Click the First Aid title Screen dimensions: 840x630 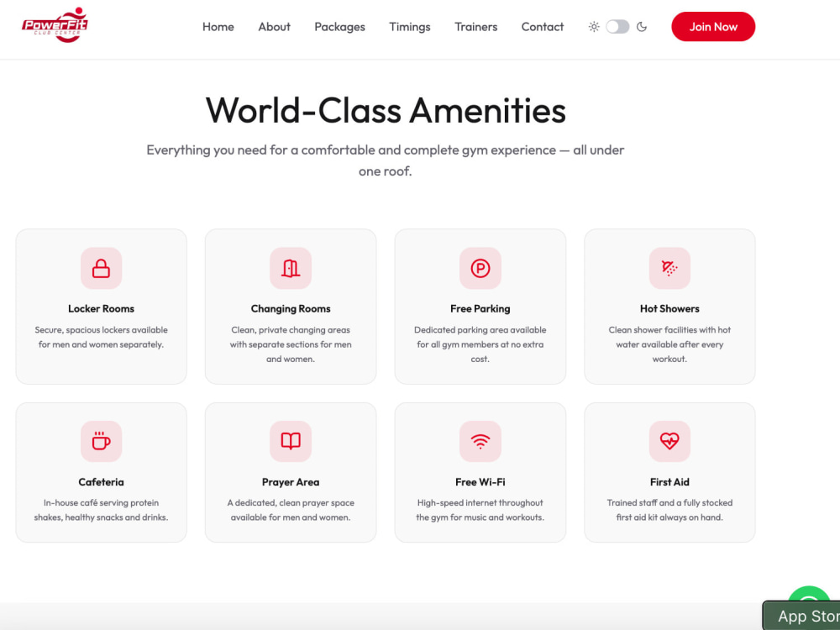[x=669, y=482]
